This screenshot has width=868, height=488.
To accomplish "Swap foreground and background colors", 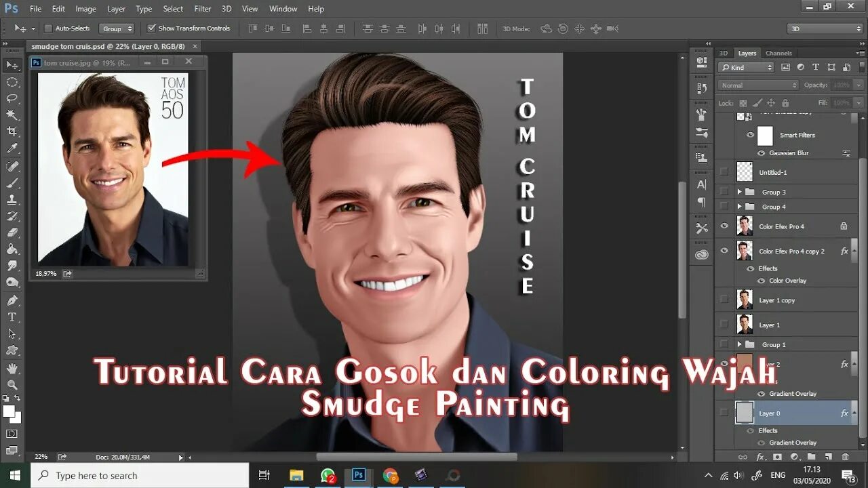I will click(x=18, y=398).
